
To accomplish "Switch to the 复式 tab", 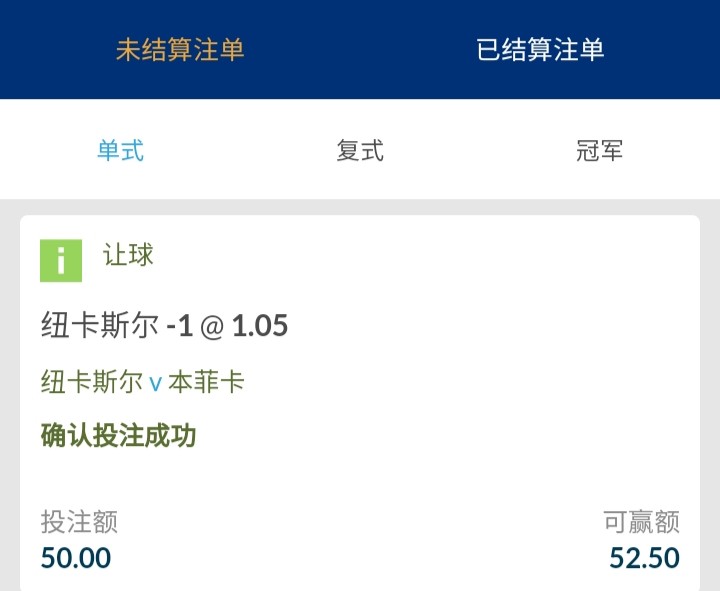I will click(x=360, y=151).
